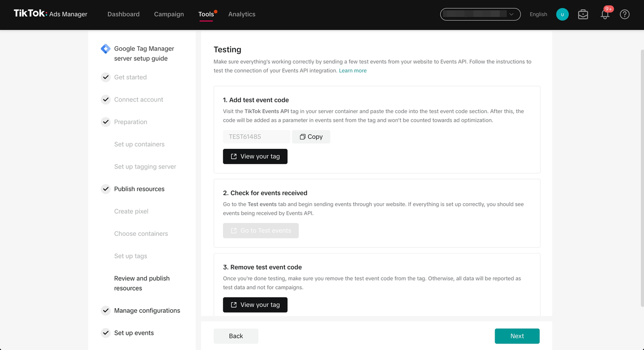Click the checkmark beside Manage configurations
The height and width of the screenshot is (350, 644).
(106, 310)
